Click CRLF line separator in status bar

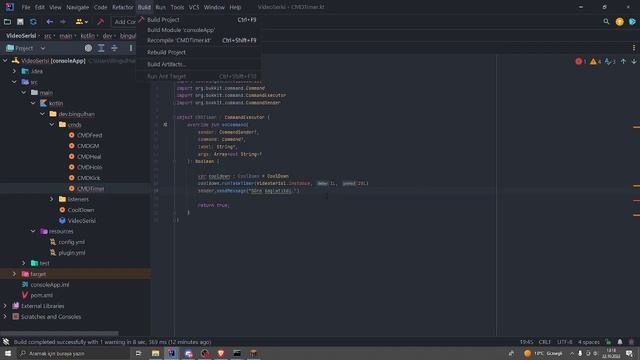click(x=544, y=342)
